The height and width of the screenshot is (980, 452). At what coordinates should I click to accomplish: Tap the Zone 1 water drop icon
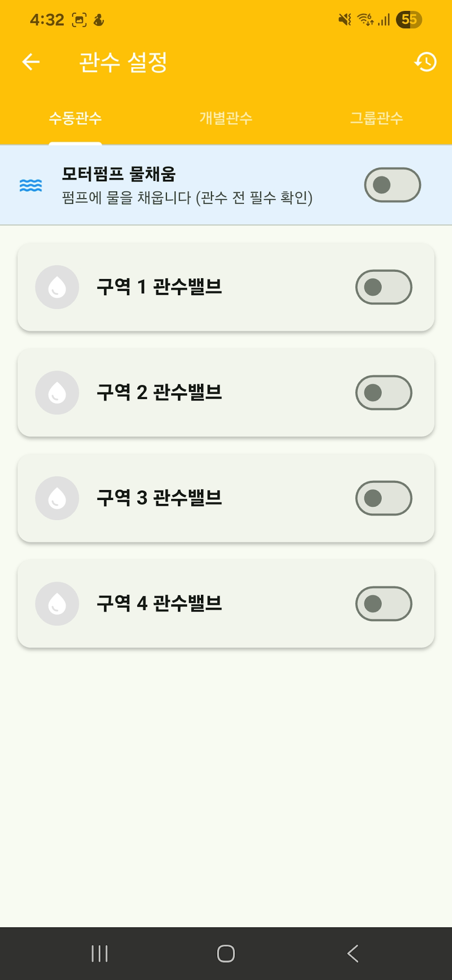(57, 287)
